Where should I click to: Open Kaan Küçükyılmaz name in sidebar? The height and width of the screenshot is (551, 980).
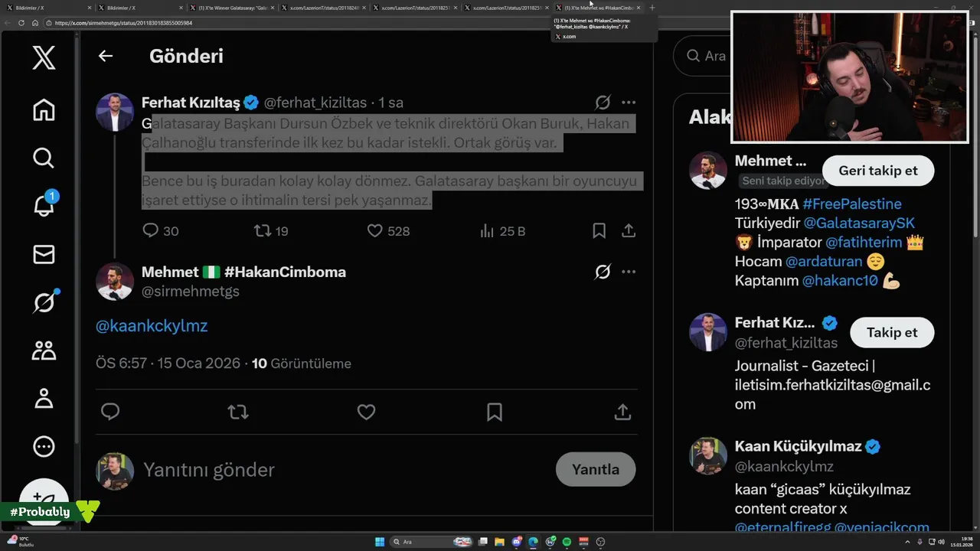pos(798,446)
